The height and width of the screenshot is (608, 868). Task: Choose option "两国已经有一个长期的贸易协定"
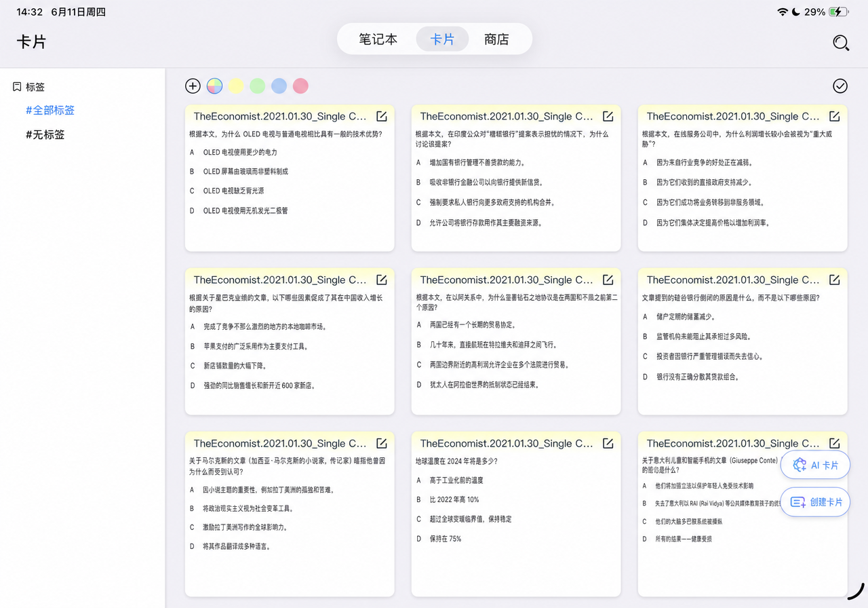tap(473, 324)
